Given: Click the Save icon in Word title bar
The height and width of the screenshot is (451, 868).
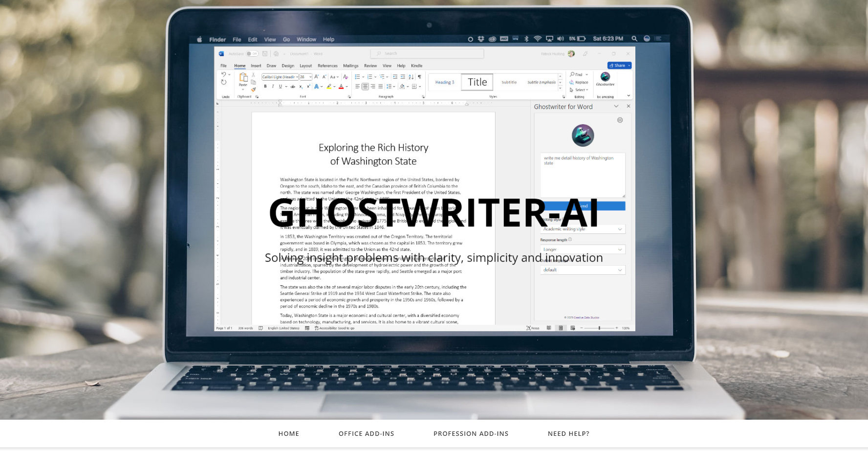Looking at the screenshot, I should tap(265, 54).
